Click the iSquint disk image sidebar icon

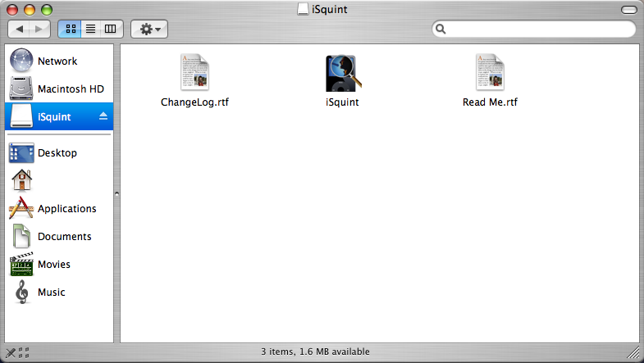[x=21, y=116]
